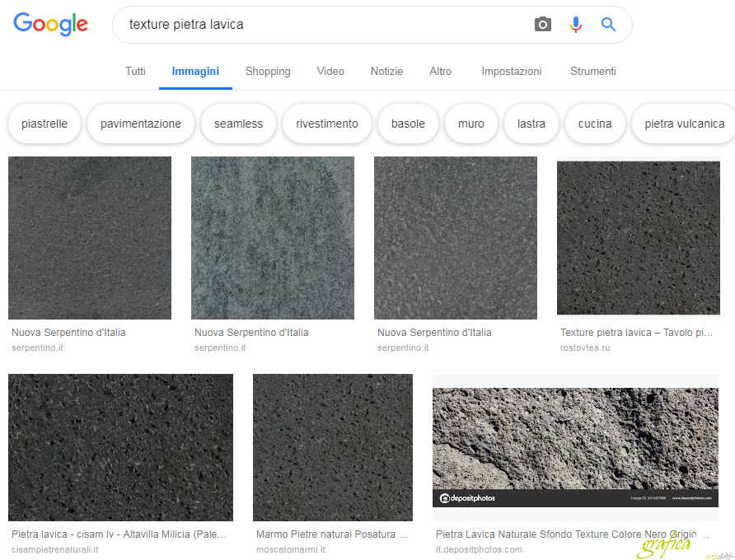The height and width of the screenshot is (560, 735).
Task: Expand the Altro menu
Action: tap(441, 72)
